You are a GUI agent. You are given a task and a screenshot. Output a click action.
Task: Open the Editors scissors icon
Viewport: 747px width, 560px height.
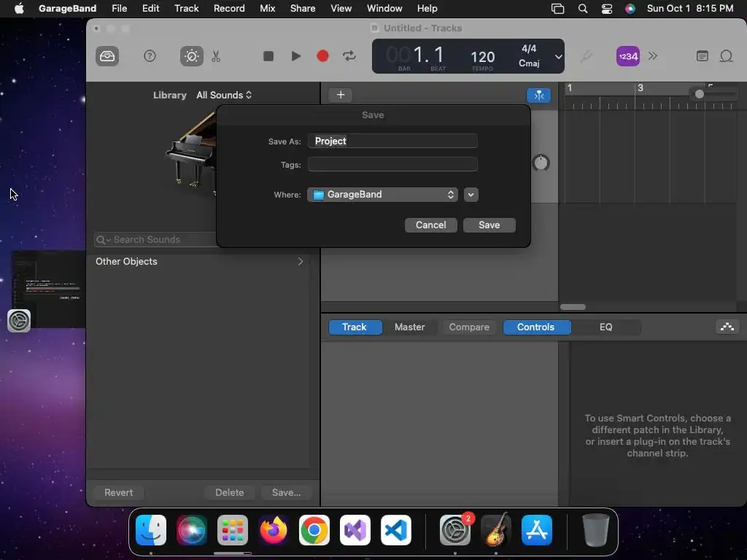[216, 57]
